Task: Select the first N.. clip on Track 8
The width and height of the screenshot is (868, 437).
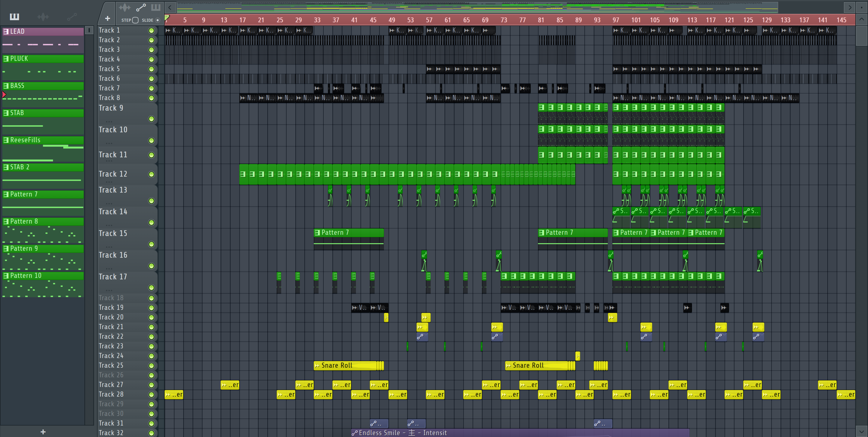Action: 249,98
